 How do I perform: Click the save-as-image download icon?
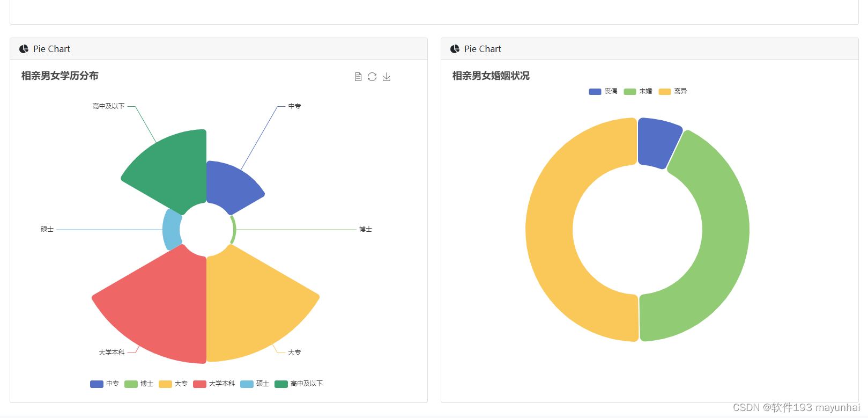[x=387, y=77]
